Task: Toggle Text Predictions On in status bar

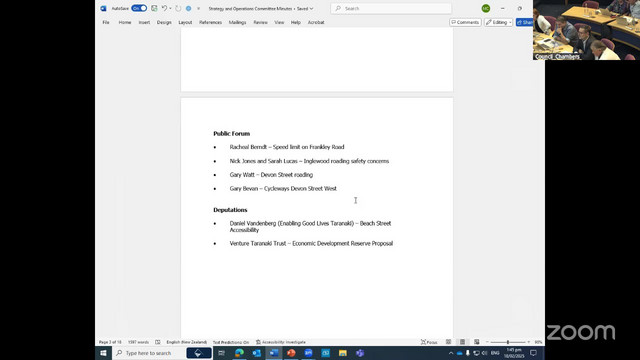Action: pos(231,342)
